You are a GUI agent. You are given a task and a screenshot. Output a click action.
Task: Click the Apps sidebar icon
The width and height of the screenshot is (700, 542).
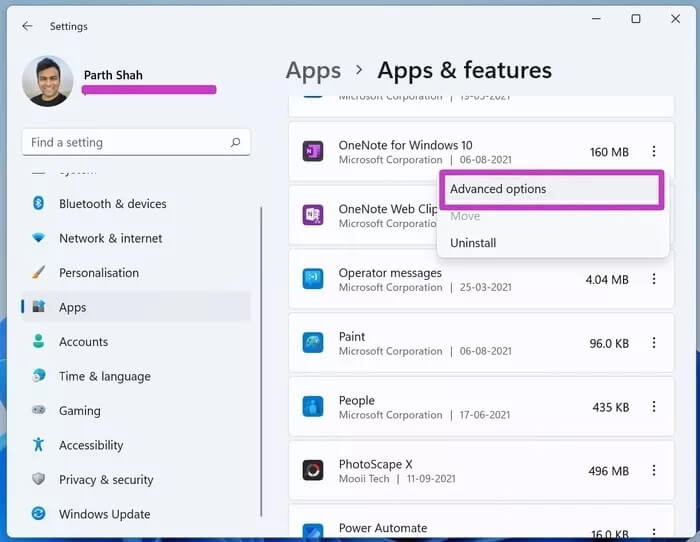38,307
